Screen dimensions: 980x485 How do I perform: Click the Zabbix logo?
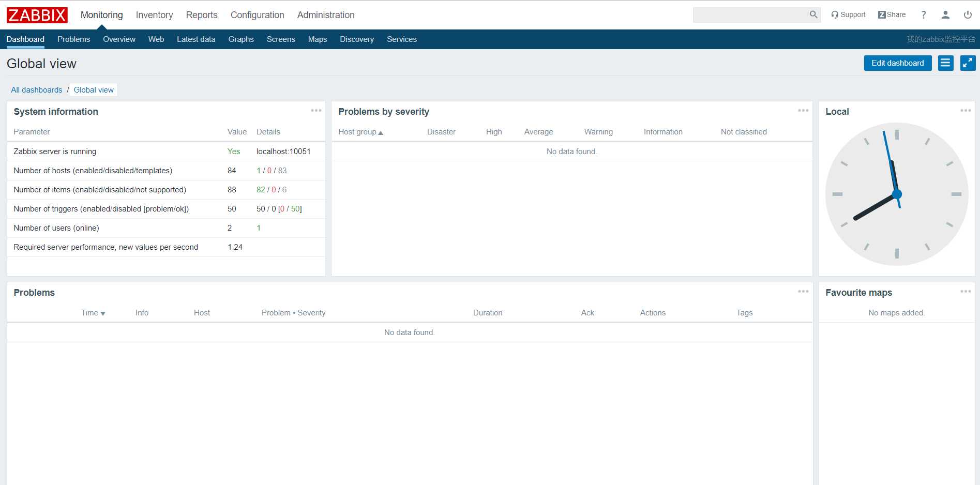37,15
